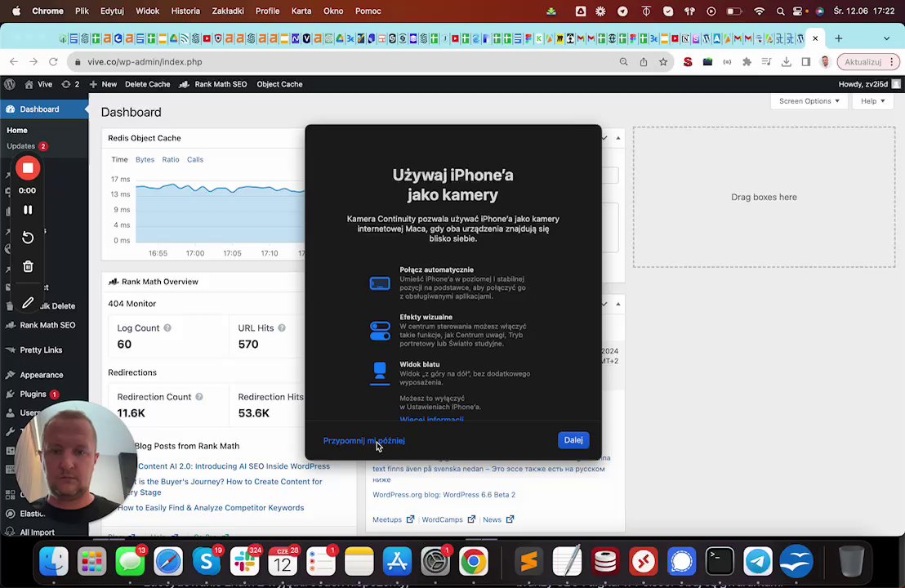Open zoom magnifier in address bar

point(623,62)
